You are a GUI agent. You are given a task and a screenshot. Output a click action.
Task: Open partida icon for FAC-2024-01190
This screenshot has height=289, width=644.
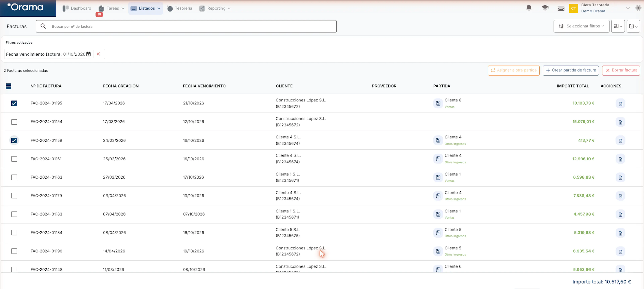(438, 251)
